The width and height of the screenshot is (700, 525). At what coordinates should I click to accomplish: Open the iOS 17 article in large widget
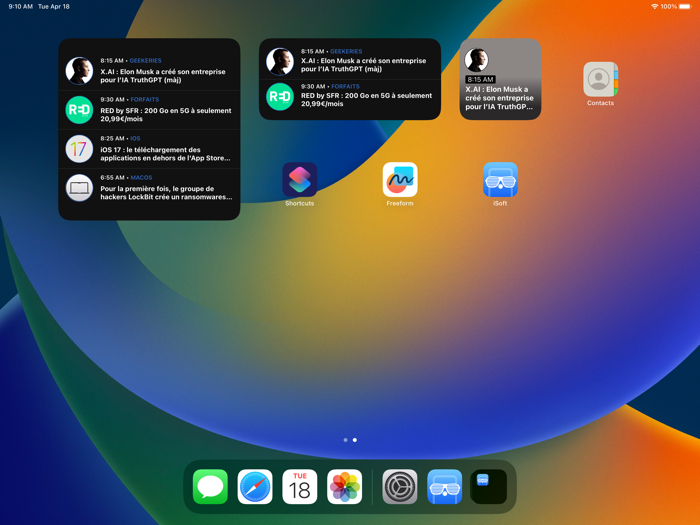pos(149,149)
